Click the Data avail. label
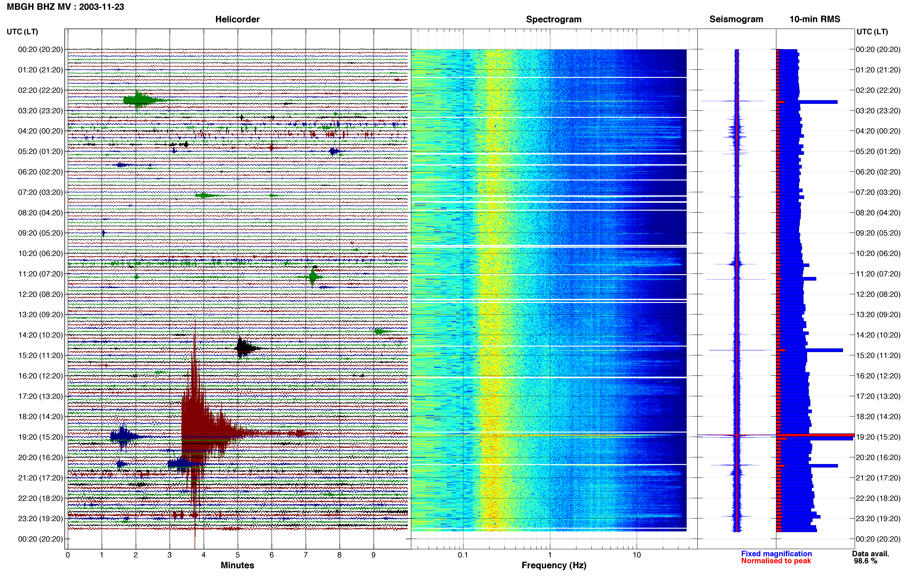This screenshot has height=578, width=924. tap(870, 554)
